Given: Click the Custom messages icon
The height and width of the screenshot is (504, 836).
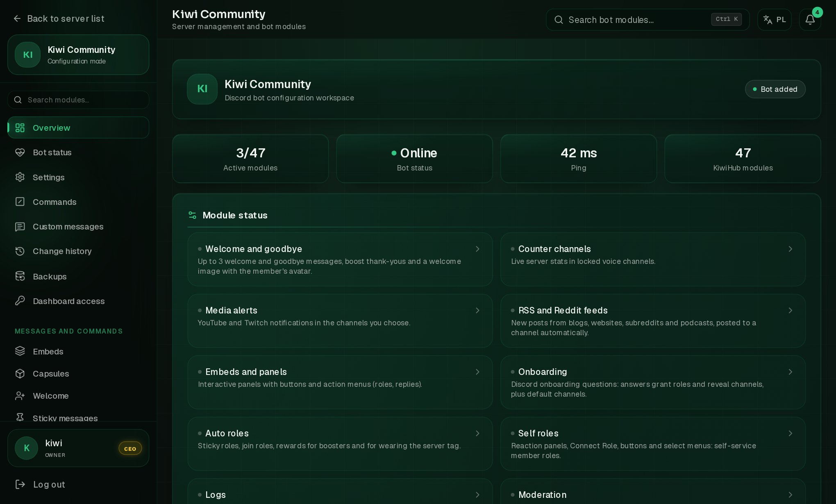Looking at the screenshot, I should [x=20, y=227].
